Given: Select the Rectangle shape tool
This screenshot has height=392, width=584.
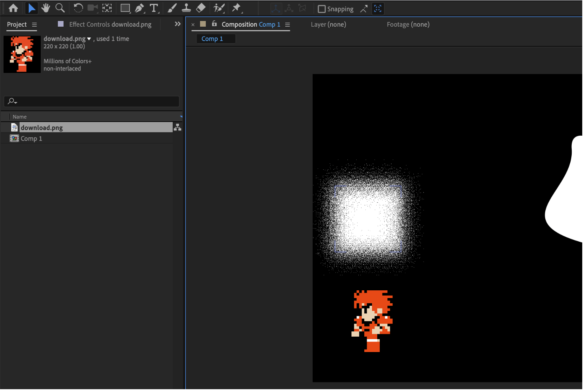Looking at the screenshot, I should coord(125,8).
